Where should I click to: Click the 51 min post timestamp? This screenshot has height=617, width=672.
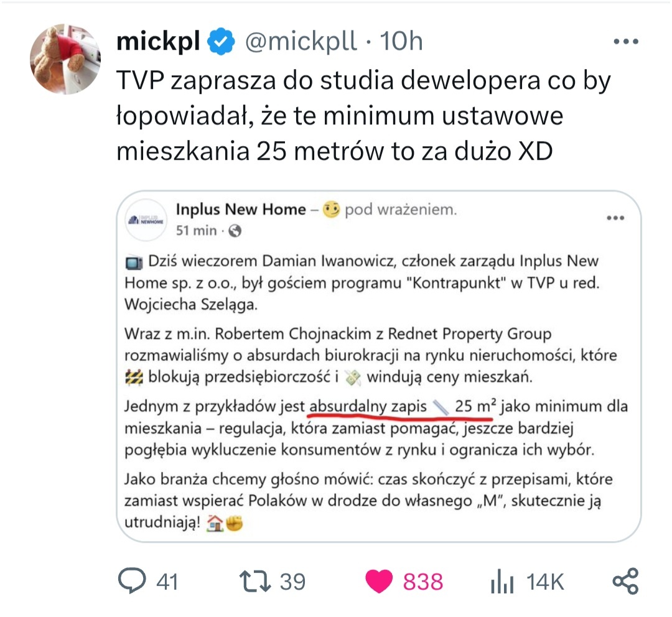point(196,231)
